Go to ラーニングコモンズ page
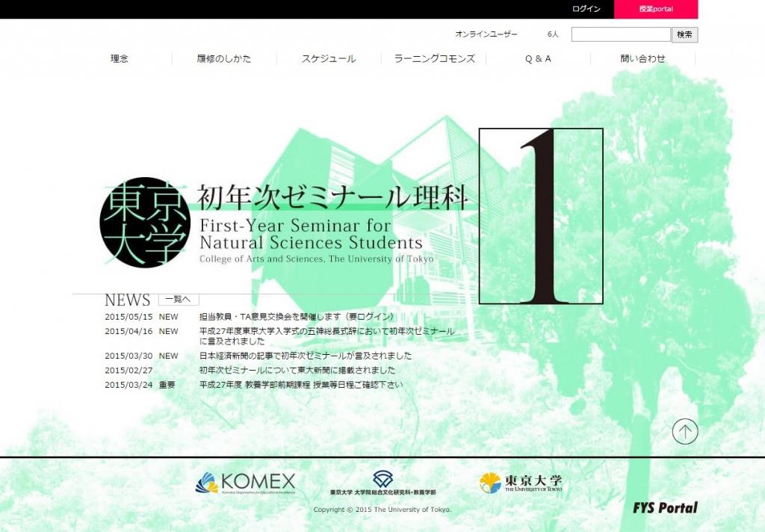Image resolution: width=765 pixels, height=532 pixels. click(434, 59)
